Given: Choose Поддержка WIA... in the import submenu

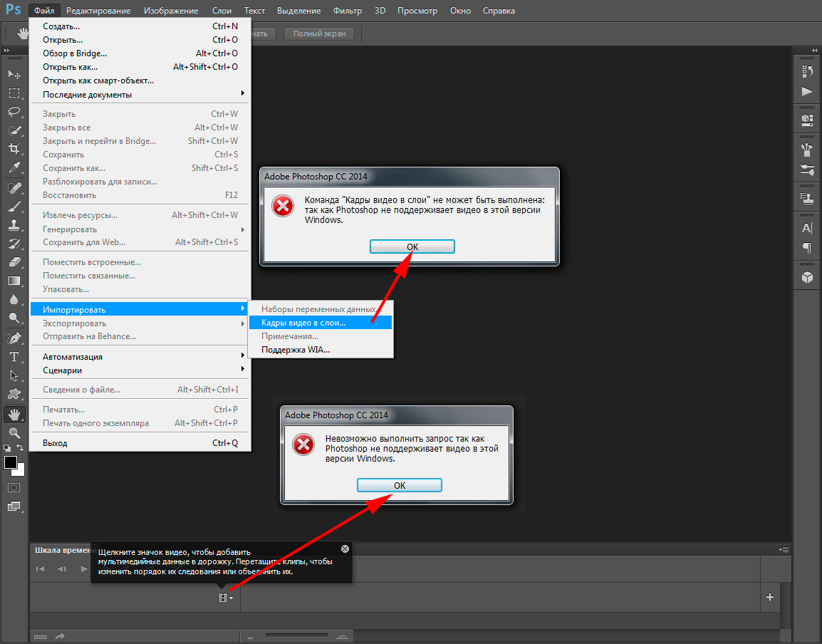Looking at the screenshot, I should click(321, 350).
